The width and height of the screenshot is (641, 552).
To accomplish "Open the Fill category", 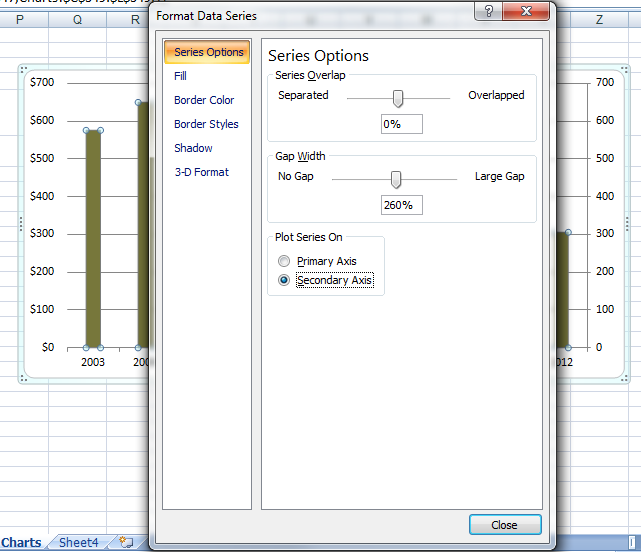I will [x=180, y=76].
